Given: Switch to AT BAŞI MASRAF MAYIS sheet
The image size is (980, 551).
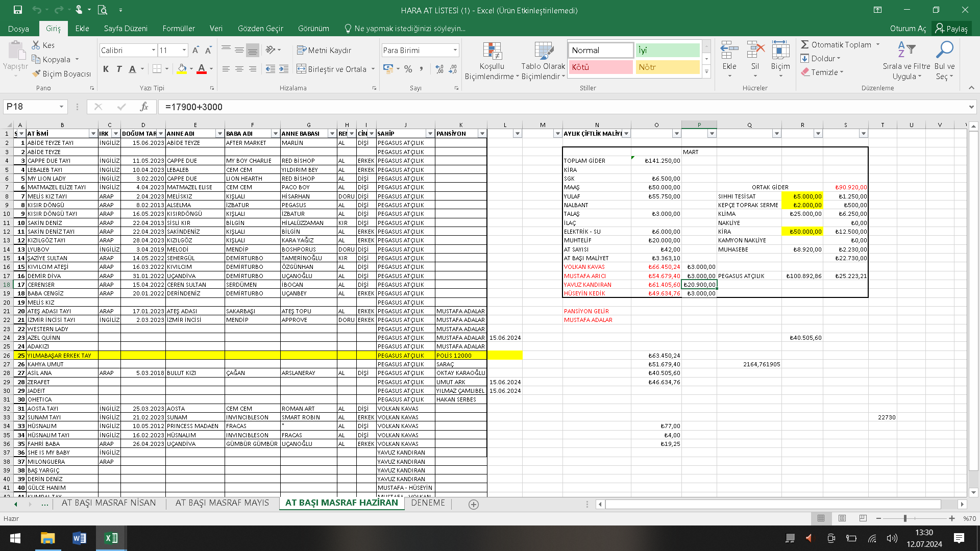Looking at the screenshot, I should point(222,503).
